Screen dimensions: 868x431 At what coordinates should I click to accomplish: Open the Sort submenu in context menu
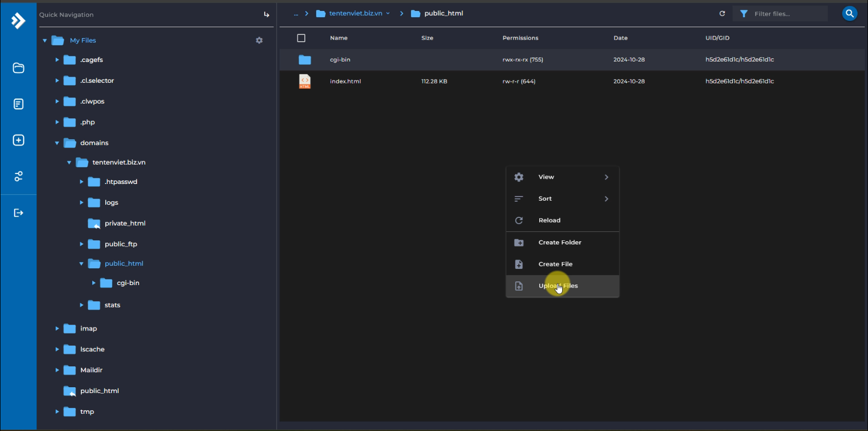(x=563, y=199)
